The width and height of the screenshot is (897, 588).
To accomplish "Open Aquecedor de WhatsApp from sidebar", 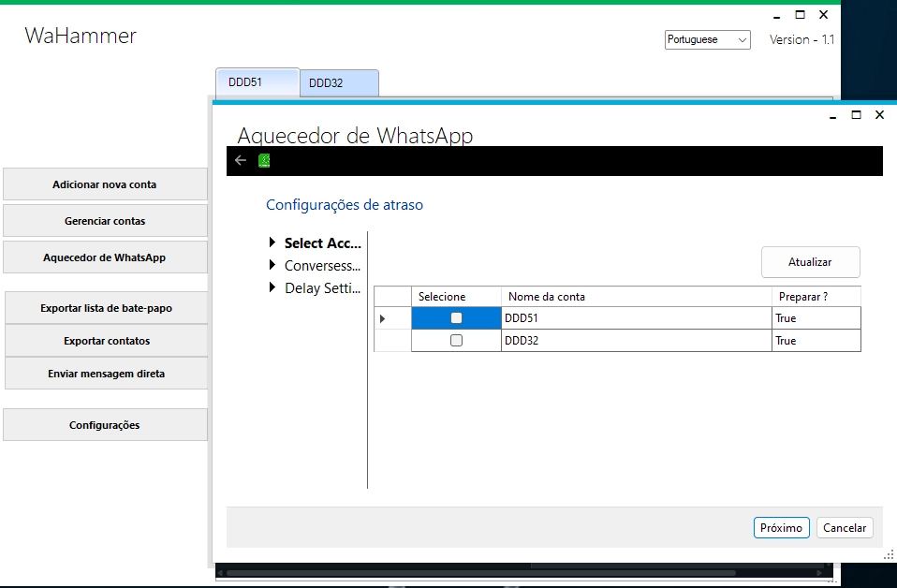I will coord(105,257).
